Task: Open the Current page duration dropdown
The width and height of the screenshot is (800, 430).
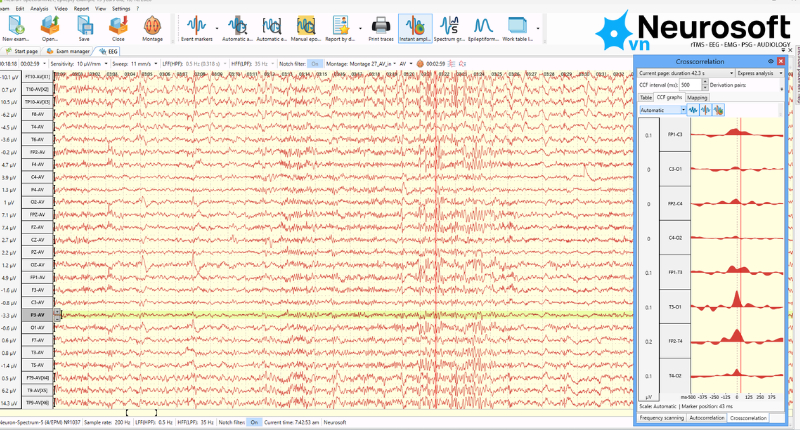Action: 684,73
